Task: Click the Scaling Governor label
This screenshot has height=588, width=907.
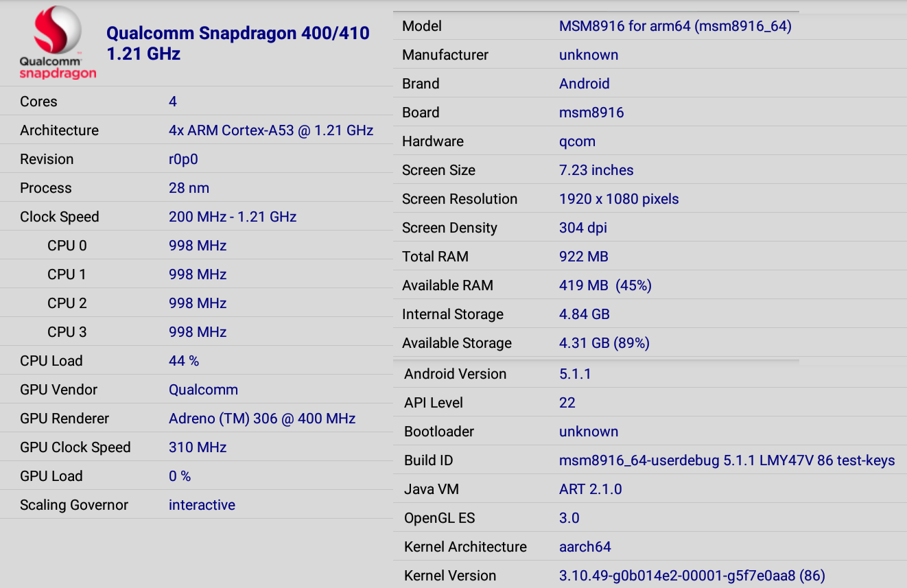Action: 74,505
